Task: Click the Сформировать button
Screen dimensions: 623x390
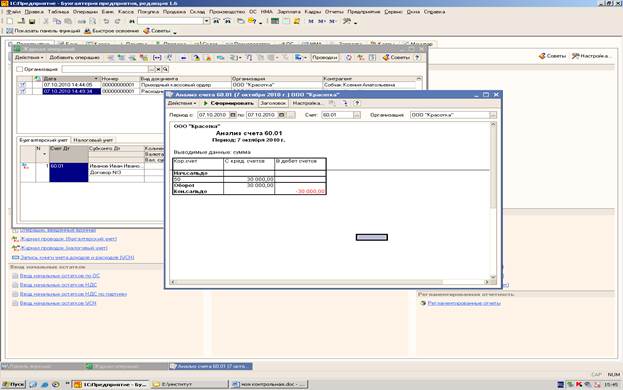Action: [228, 103]
